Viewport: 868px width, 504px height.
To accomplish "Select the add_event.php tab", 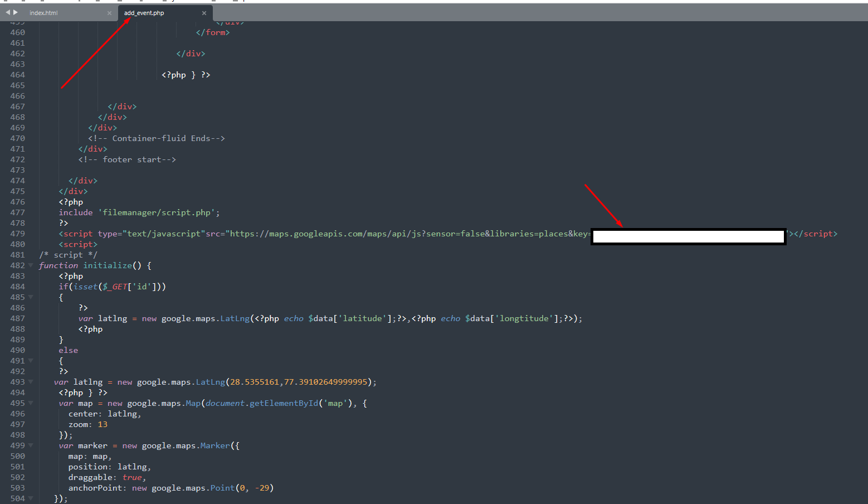I will [x=144, y=13].
